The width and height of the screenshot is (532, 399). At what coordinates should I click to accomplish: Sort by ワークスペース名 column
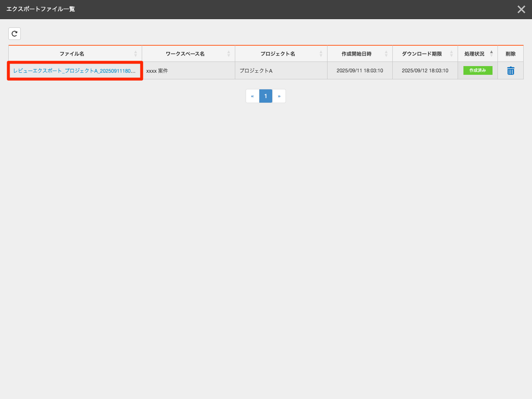(x=185, y=54)
